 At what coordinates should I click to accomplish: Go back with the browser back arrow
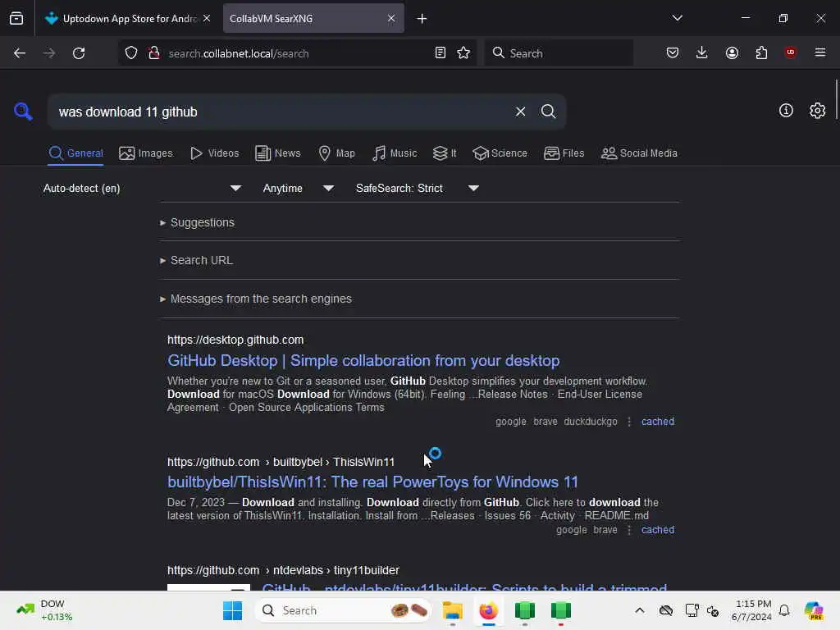[x=20, y=53]
